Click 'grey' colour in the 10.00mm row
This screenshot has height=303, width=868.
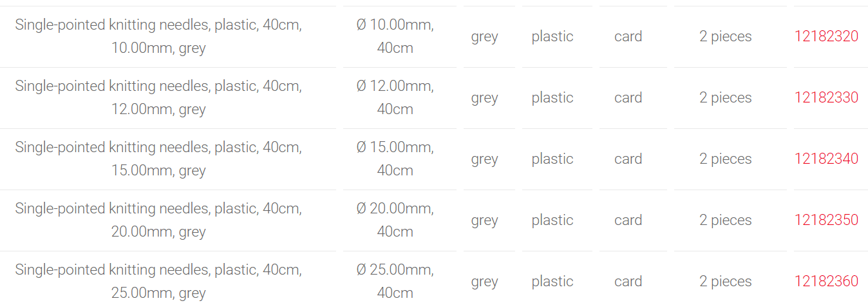pyautogui.click(x=484, y=37)
